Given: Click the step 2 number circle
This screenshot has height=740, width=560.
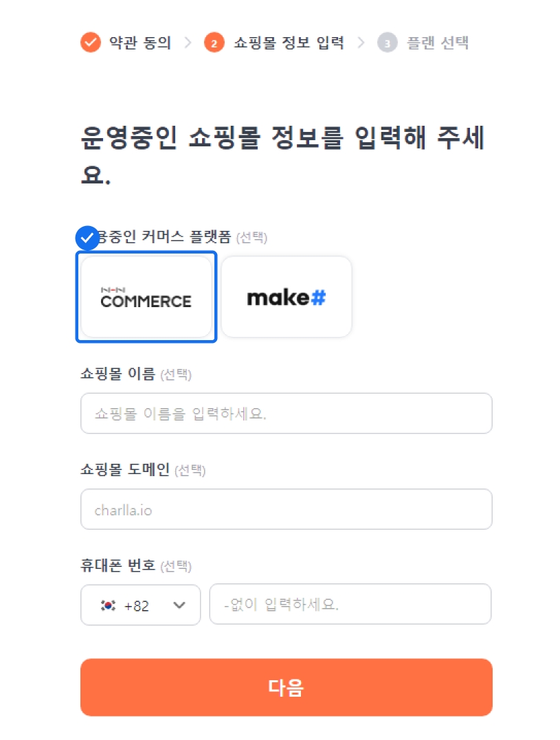Looking at the screenshot, I should [214, 43].
